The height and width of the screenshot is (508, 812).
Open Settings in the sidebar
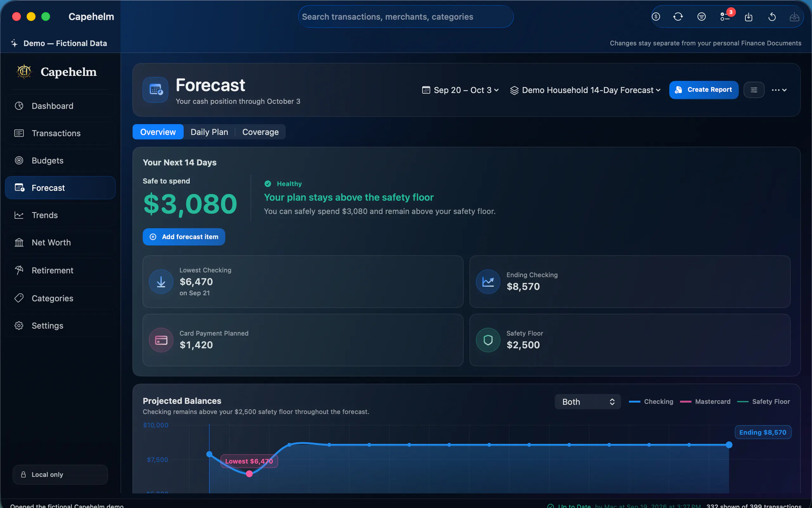(x=60, y=325)
